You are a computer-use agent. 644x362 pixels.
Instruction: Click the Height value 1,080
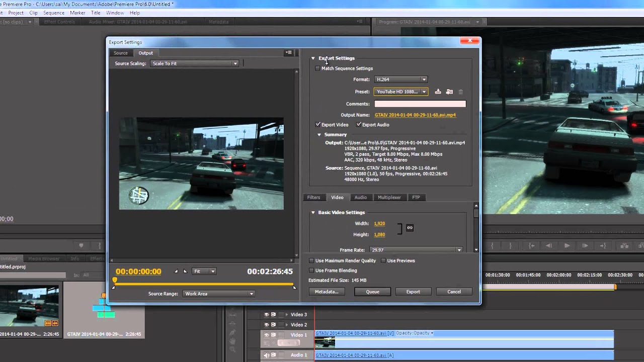pyautogui.click(x=379, y=234)
